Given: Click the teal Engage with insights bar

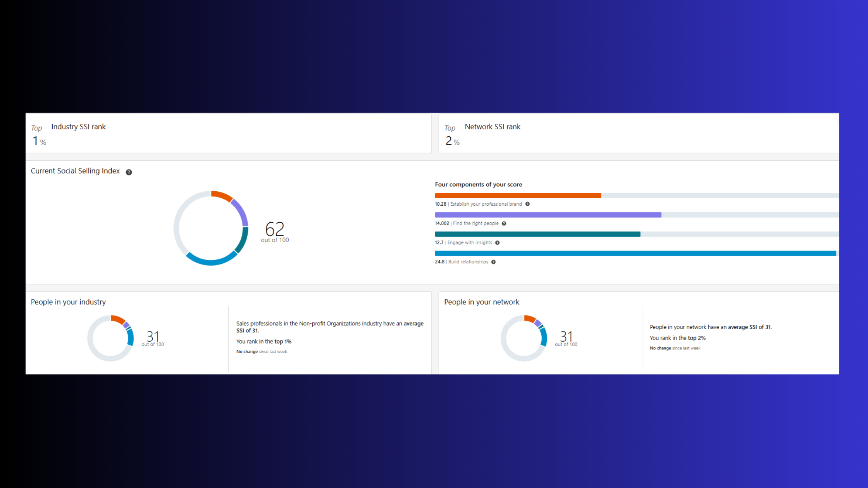Looking at the screenshot, I should [537, 234].
